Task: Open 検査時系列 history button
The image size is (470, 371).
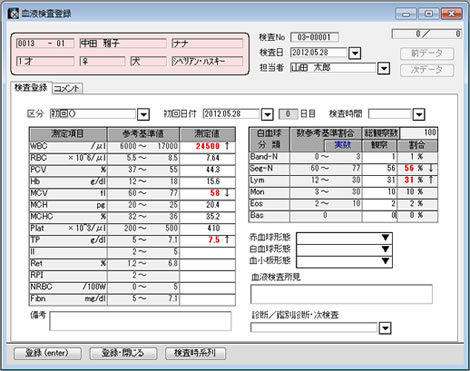Action: pyautogui.click(x=195, y=353)
